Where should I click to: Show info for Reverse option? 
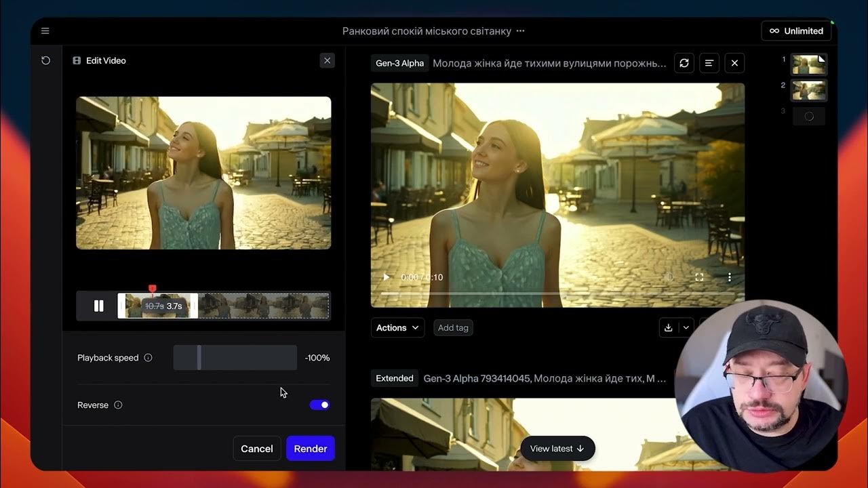pos(118,405)
